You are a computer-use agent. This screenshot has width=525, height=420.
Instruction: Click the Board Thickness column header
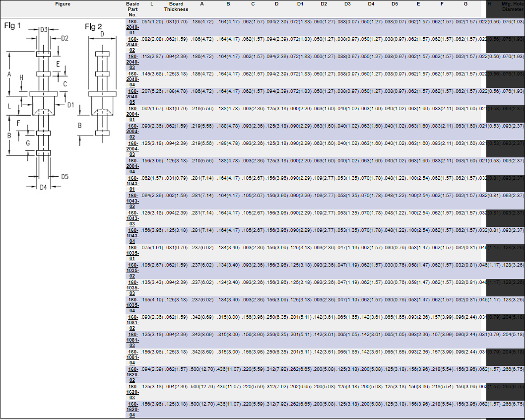coord(176,6)
